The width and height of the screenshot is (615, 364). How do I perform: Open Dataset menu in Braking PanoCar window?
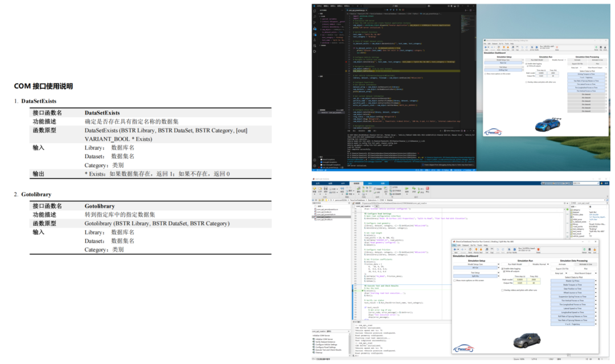coord(466,245)
